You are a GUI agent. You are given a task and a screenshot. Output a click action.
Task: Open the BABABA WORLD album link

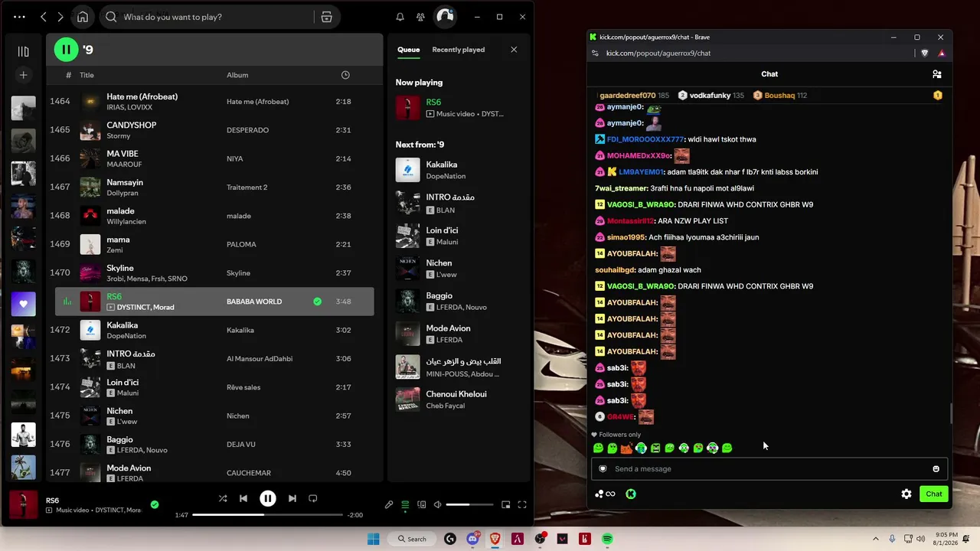coord(254,302)
